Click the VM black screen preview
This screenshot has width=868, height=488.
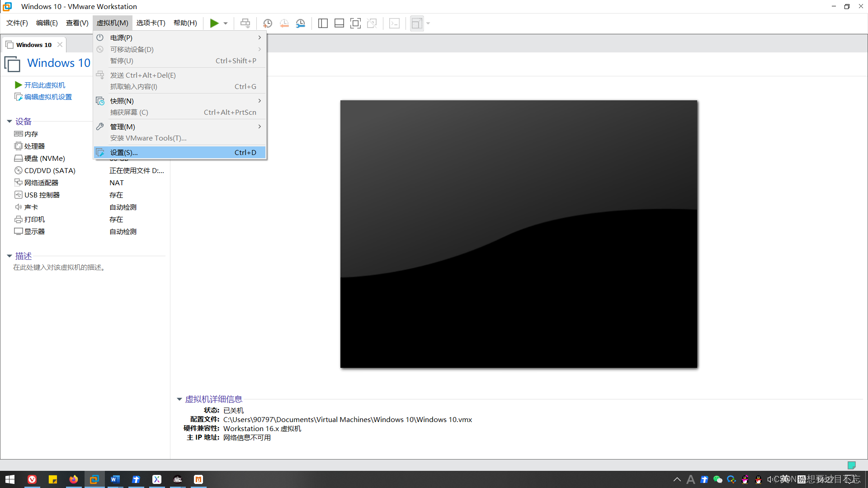coord(519,234)
